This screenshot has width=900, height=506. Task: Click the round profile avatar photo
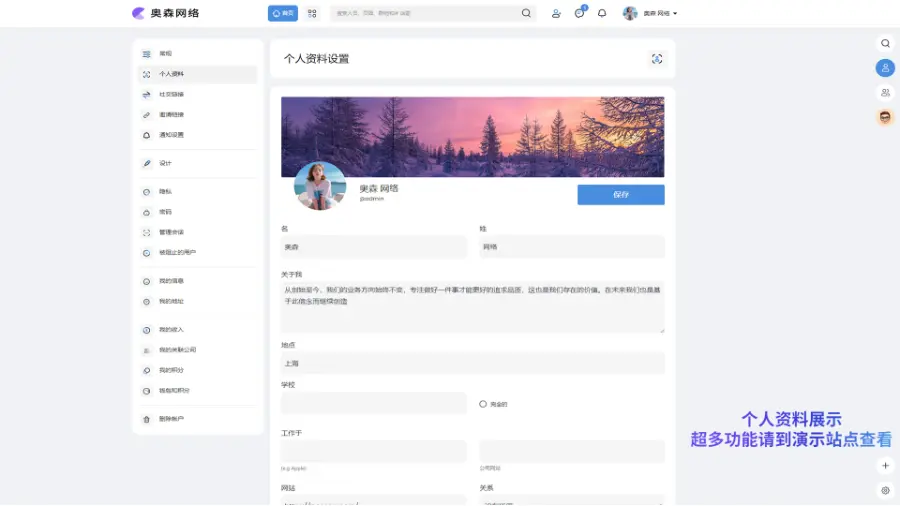point(320,186)
